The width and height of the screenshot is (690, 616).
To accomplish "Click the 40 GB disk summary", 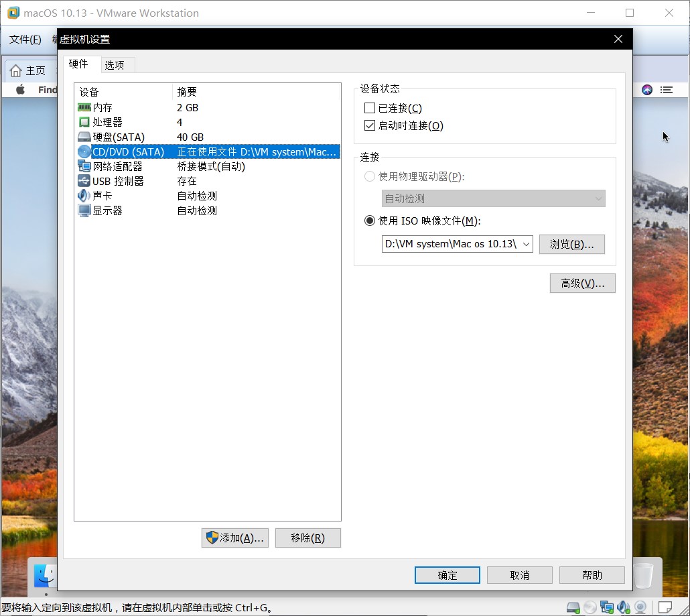I will 190,137.
